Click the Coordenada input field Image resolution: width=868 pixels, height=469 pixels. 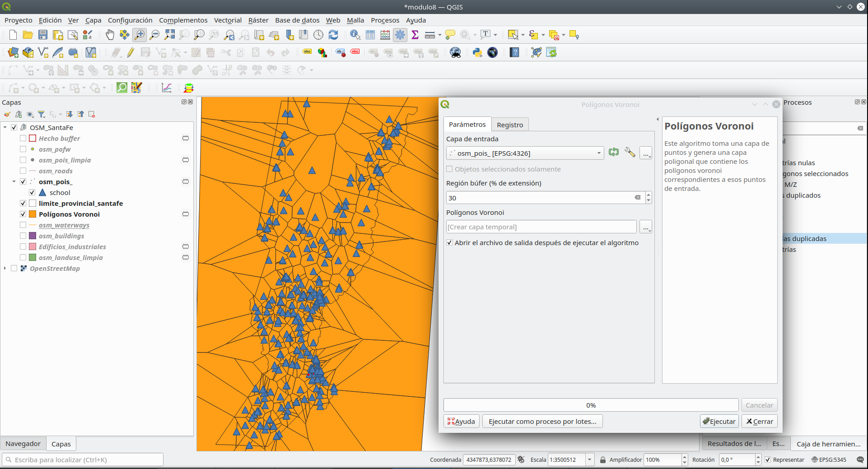[489, 460]
